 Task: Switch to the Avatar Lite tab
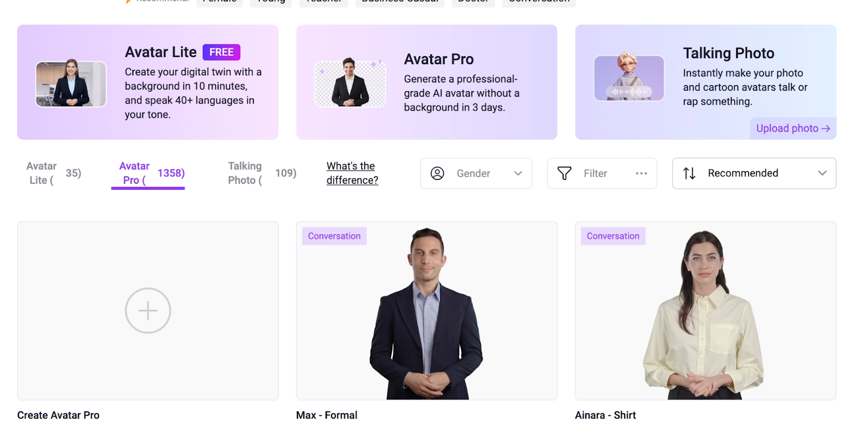click(54, 173)
